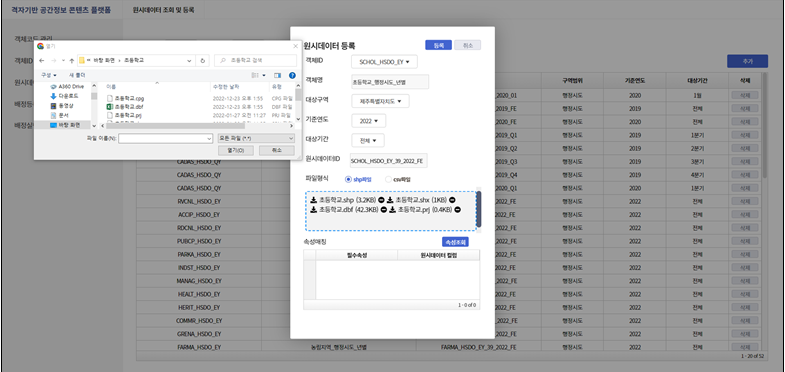Click the 초등학교 검색 search box
The height and width of the screenshot is (372, 785).
[x=255, y=61]
